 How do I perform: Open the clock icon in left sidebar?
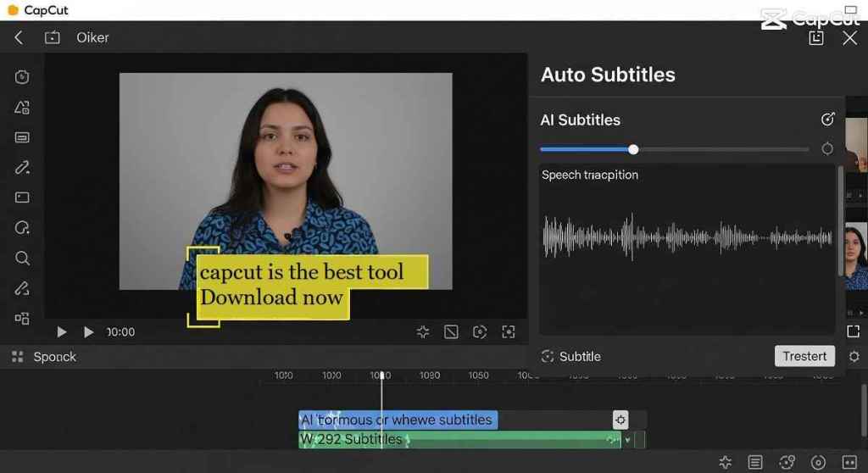click(22, 77)
